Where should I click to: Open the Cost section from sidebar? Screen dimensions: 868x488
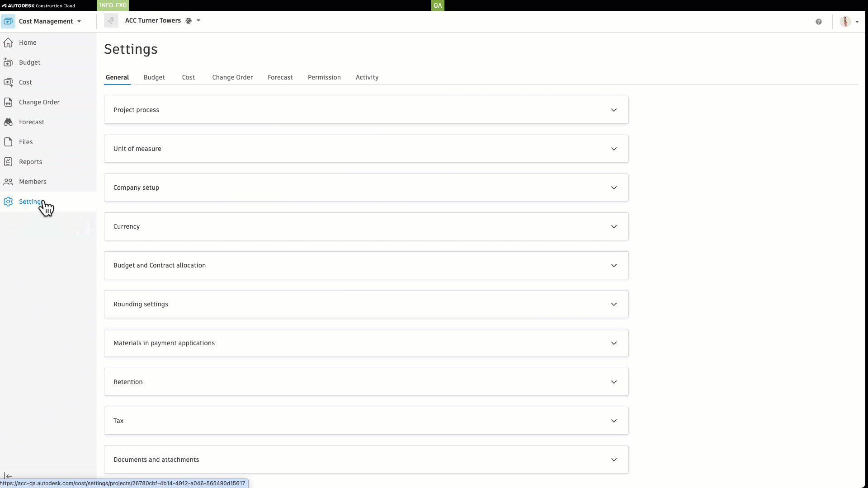pos(25,82)
